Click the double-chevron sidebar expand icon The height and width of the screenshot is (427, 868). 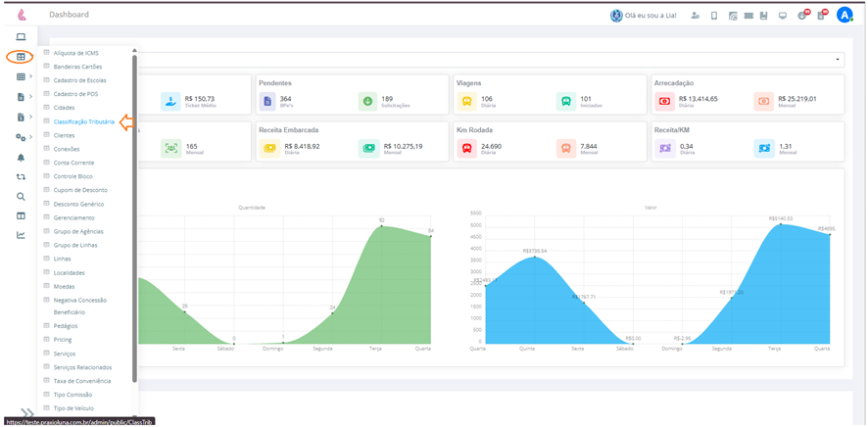(27, 412)
